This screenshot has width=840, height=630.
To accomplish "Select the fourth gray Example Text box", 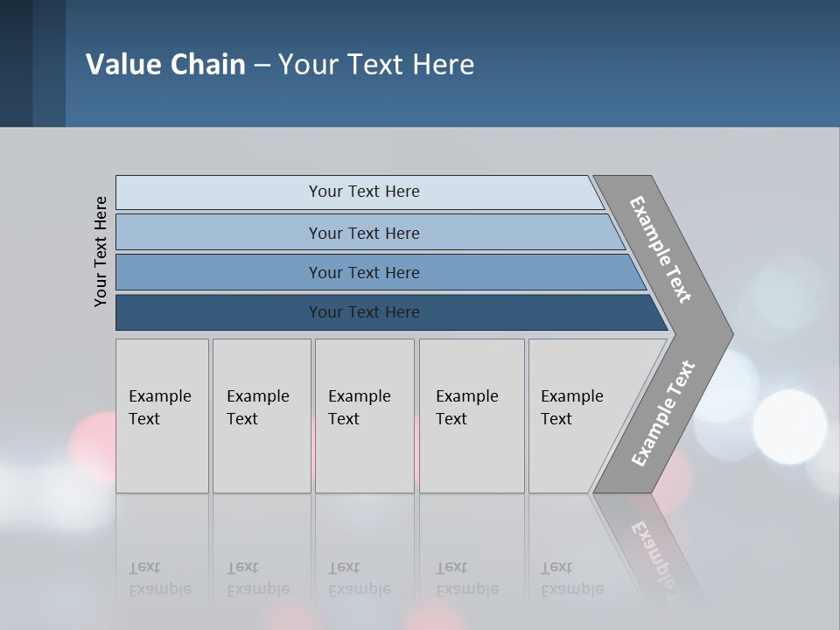I will pyautogui.click(x=472, y=416).
